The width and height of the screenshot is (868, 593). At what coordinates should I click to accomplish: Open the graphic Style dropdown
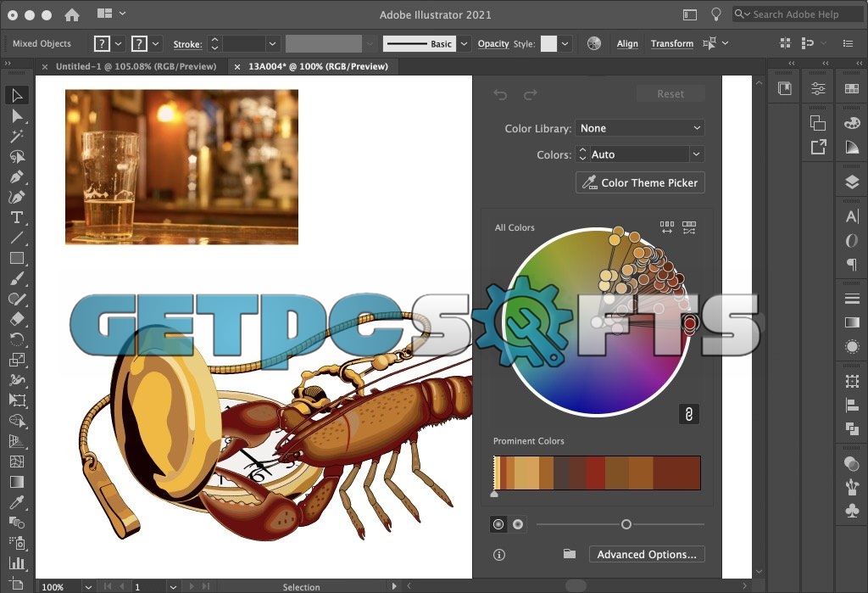pos(564,44)
